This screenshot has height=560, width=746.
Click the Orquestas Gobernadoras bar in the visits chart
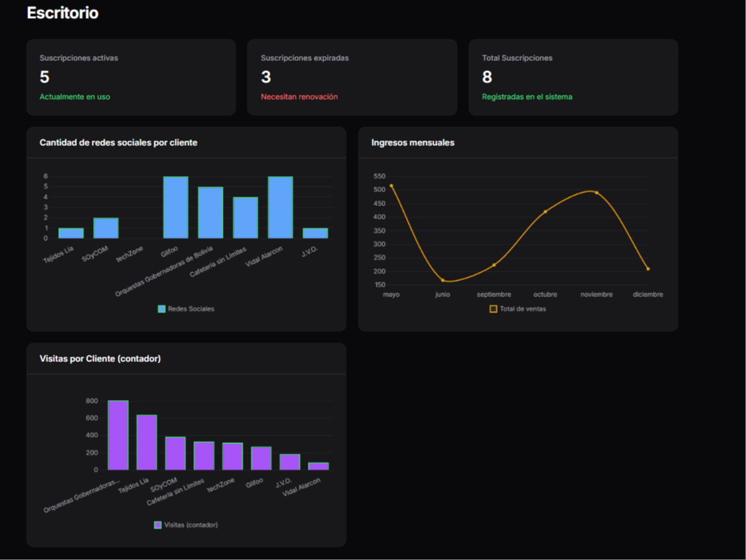(x=118, y=435)
